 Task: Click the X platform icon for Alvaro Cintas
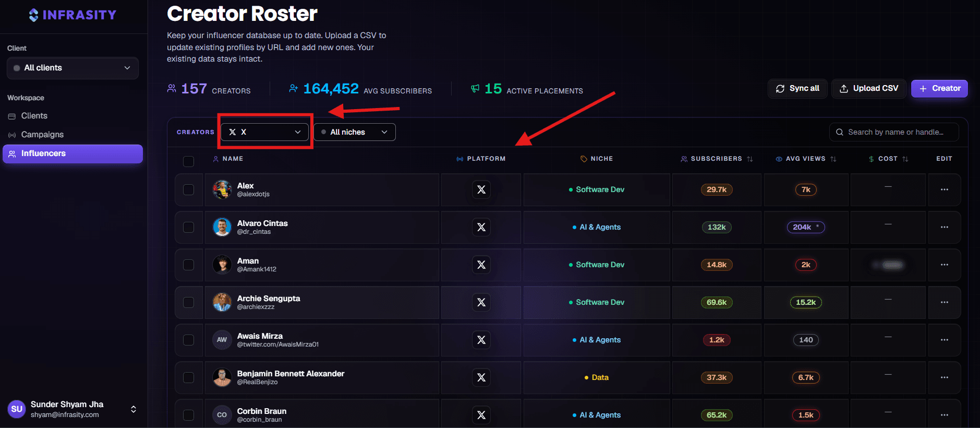(481, 227)
